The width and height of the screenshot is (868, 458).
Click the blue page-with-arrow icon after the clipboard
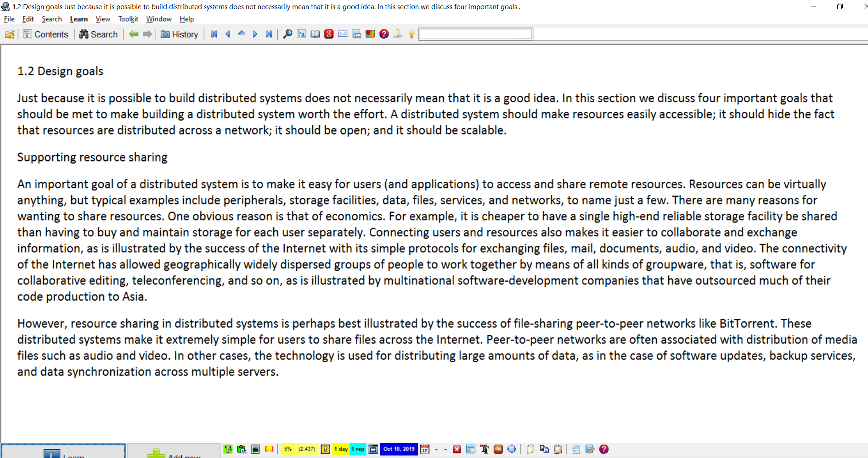[576, 449]
